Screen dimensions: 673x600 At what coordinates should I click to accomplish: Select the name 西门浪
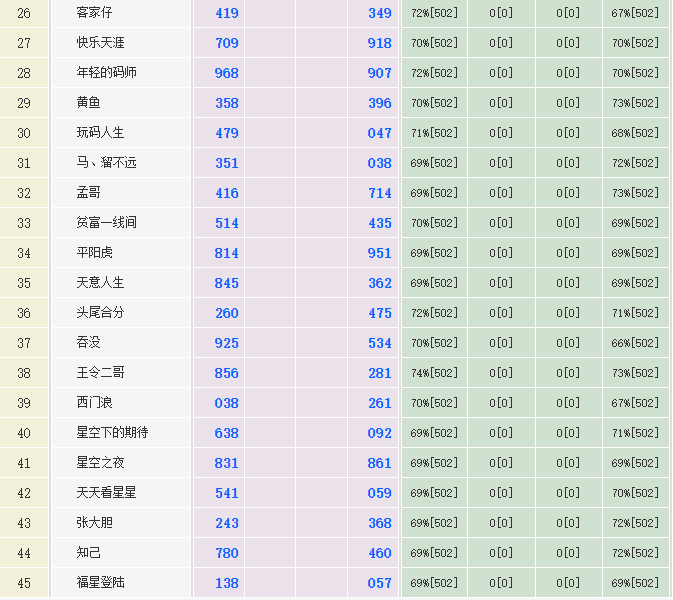(94, 403)
